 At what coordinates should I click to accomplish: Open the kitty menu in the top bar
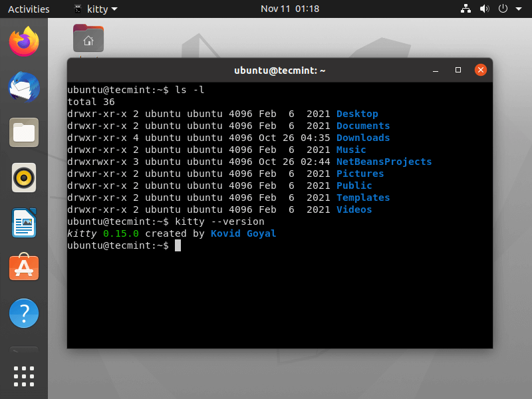(95, 9)
